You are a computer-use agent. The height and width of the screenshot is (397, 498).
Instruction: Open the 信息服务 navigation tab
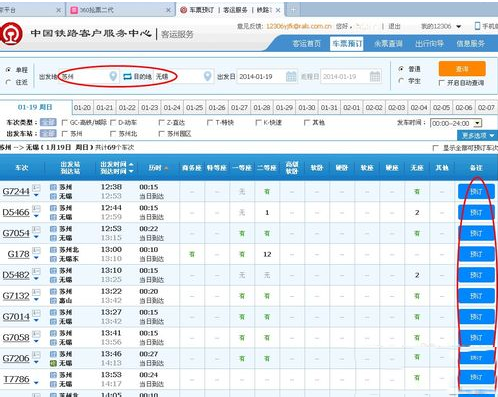[470, 44]
